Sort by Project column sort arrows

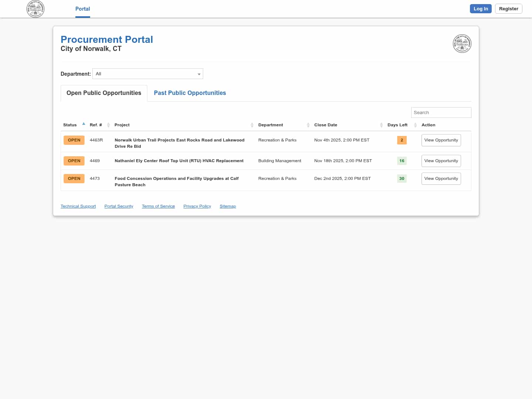click(252, 125)
